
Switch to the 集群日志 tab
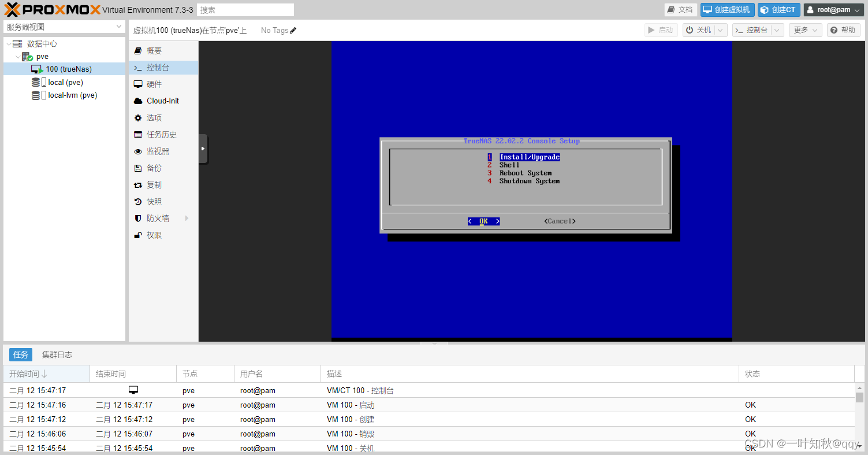click(x=57, y=354)
